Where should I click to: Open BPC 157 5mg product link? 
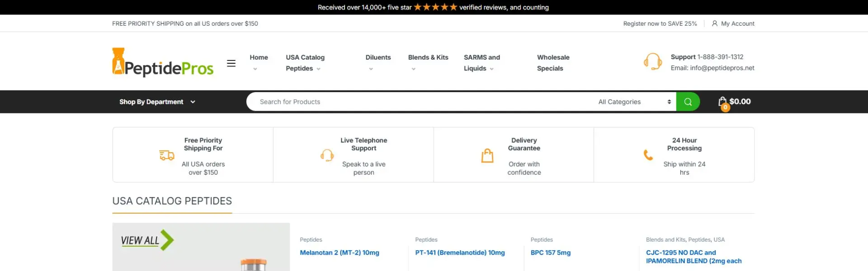tap(550, 252)
